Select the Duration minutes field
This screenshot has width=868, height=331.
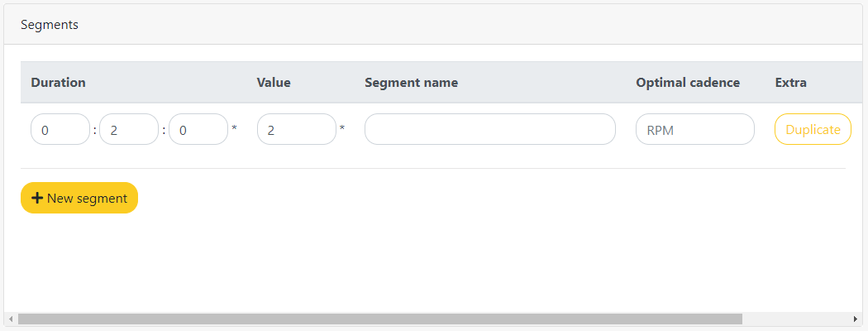point(129,129)
